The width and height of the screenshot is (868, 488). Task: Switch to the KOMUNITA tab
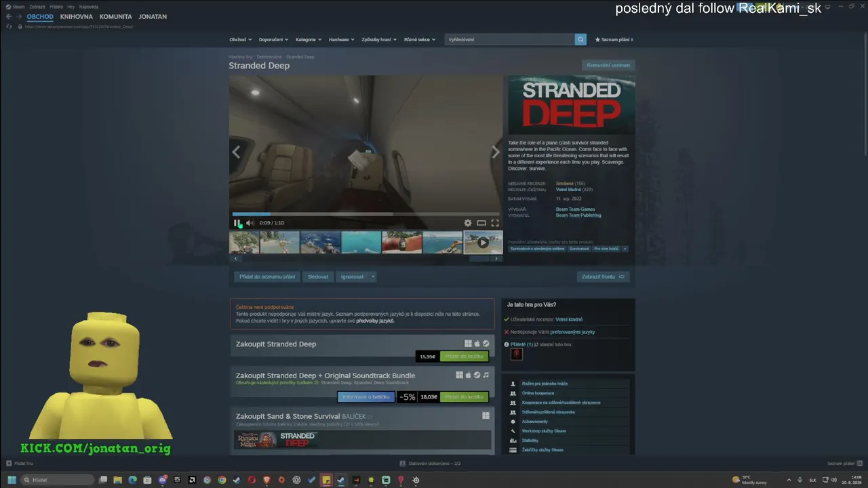116,16
